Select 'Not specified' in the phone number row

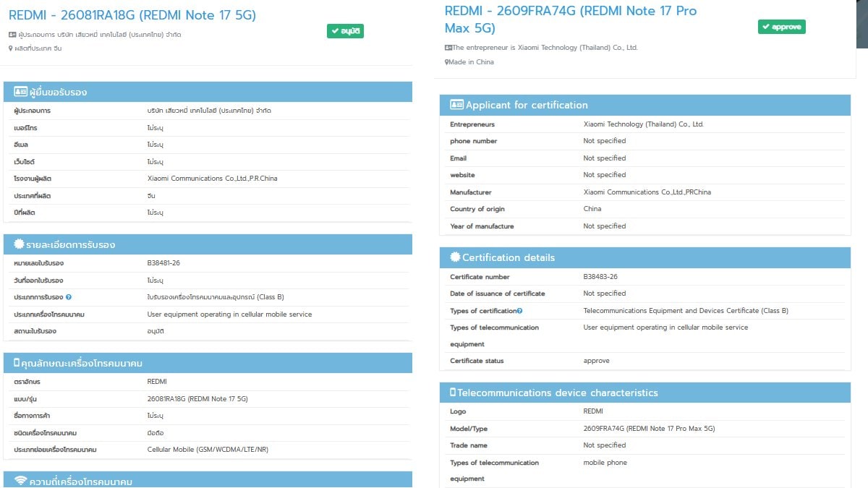tap(605, 141)
